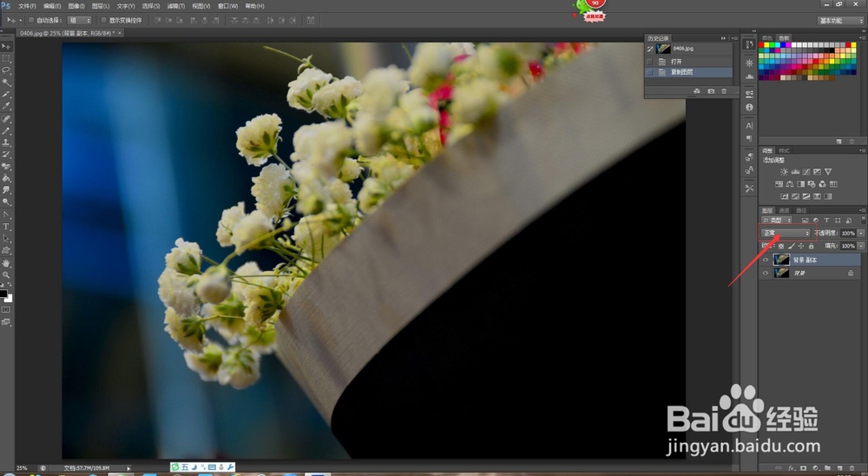Open the 编辑(E) menu

[52, 6]
